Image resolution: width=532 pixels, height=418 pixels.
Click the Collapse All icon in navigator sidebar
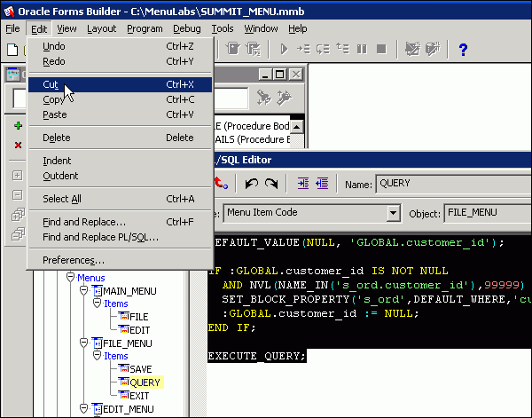point(18,234)
